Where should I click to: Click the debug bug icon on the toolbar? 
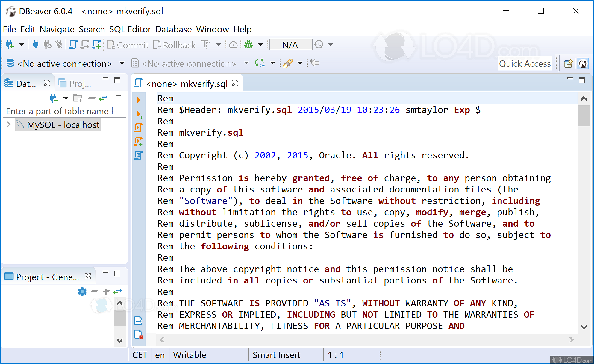coord(248,44)
